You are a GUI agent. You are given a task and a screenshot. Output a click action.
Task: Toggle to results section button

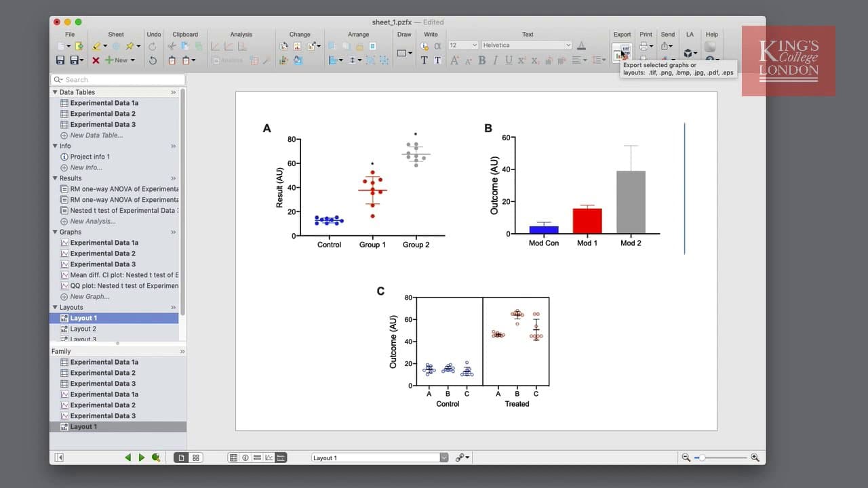click(x=257, y=457)
